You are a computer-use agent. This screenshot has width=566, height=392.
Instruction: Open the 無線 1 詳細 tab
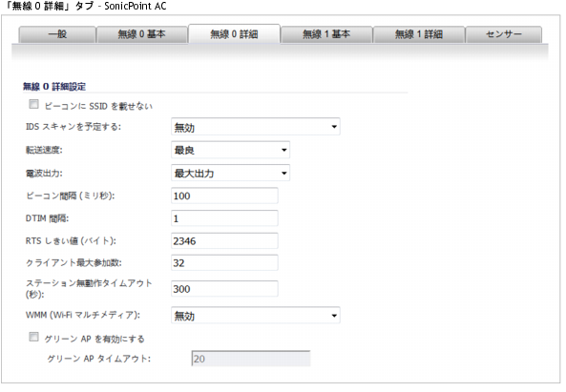click(419, 34)
